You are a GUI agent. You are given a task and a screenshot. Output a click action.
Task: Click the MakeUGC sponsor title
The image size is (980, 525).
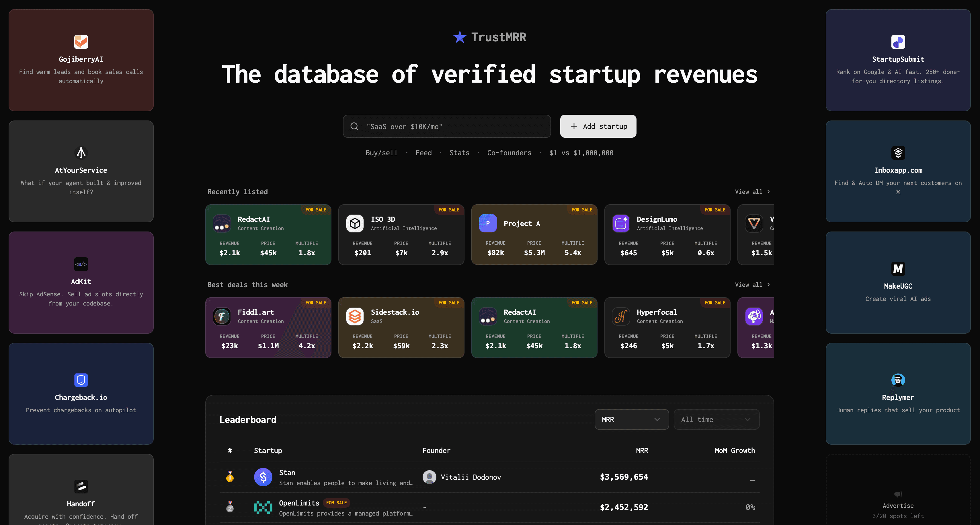(898, 286)
